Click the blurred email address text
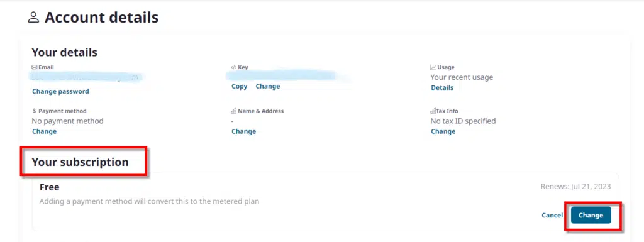 86,77
